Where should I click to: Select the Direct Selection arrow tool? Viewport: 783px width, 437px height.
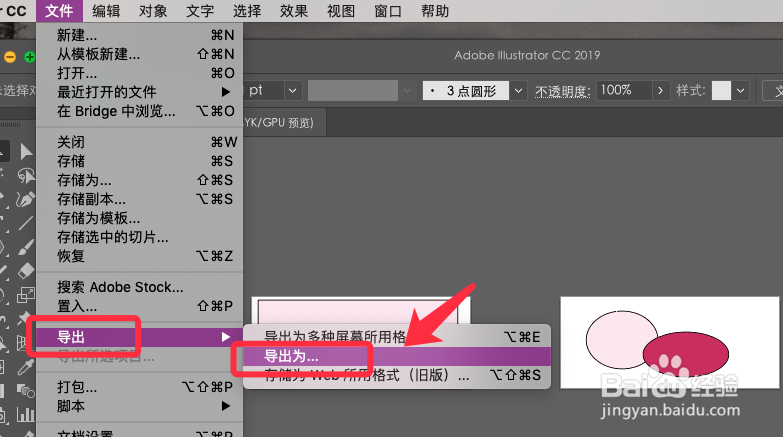[x=26, y=151]
